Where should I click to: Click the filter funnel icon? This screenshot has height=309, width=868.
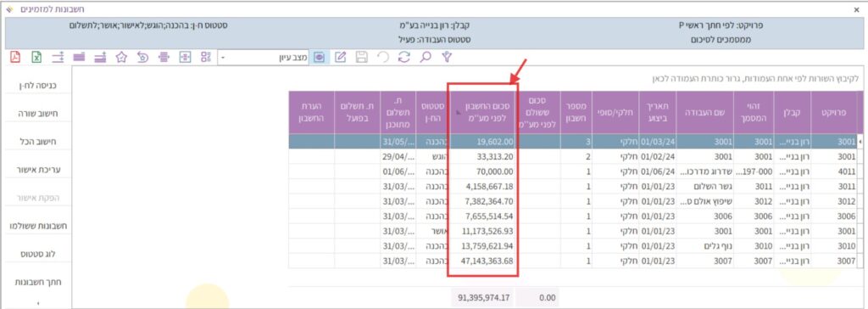(x=447, y=57)
